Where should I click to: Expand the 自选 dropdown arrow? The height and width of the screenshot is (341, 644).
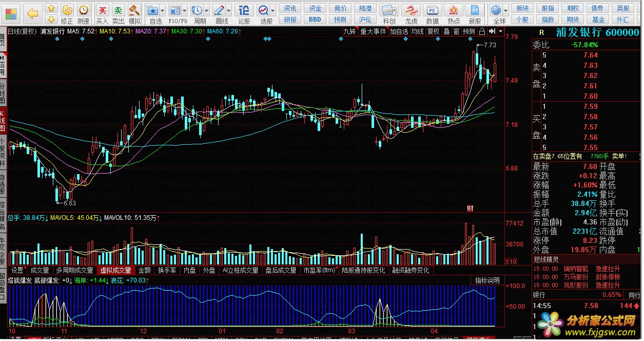162,10
